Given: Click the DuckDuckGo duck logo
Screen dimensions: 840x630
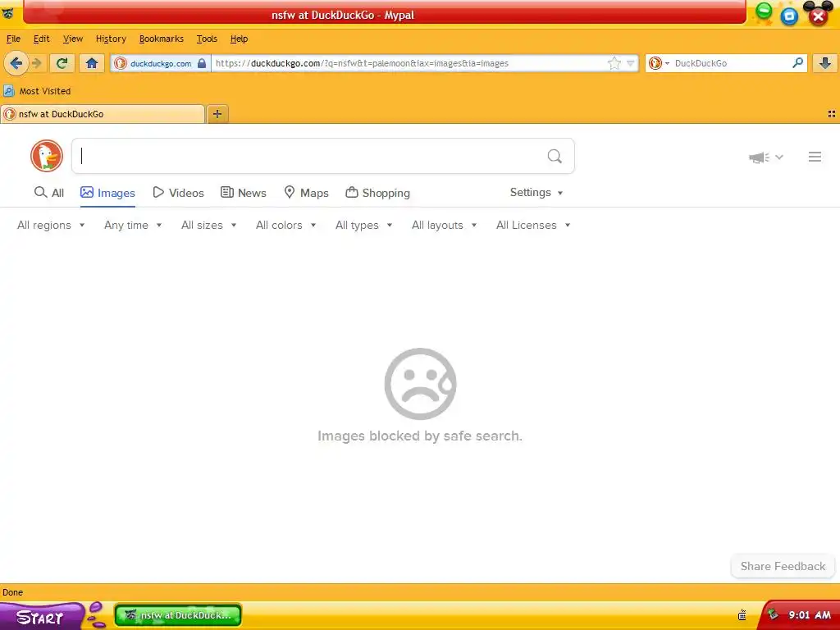Looking at the screenshot, I should tap(47, 156).
